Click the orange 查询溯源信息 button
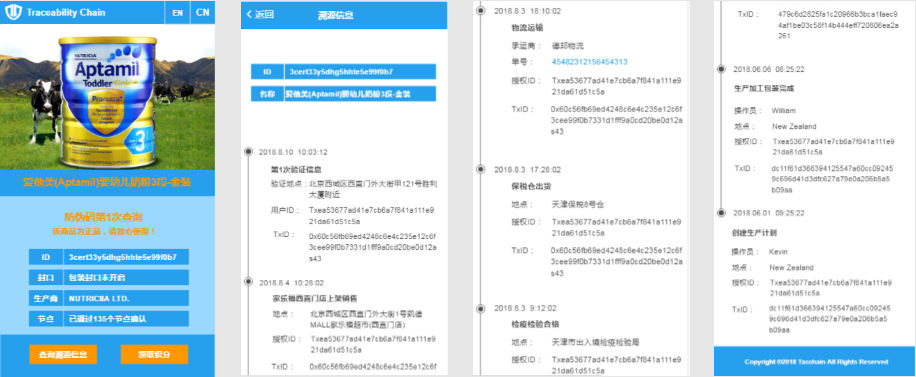The width and height of the screenshot is (916, 377). point(63,354)
